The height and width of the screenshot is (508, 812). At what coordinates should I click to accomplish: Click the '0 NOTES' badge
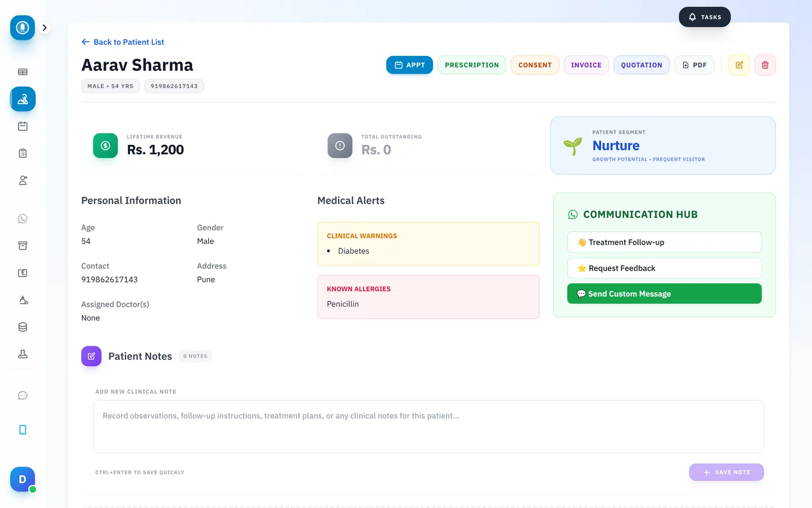pyautogui.click(x=195, y=356)
